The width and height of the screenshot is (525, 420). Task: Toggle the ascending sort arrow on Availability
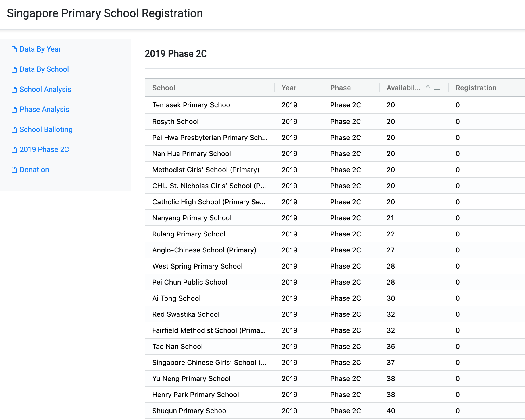click(x=428, y=88)
